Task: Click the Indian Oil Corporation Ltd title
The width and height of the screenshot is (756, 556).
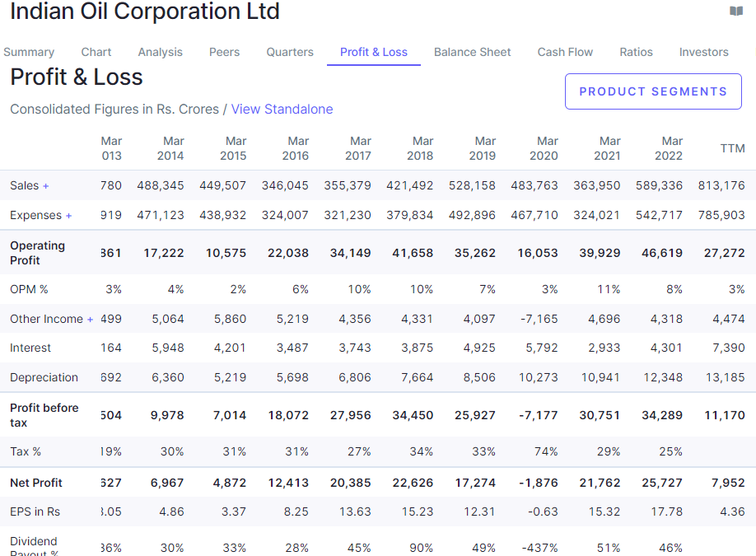Action: tap(145, 11)
